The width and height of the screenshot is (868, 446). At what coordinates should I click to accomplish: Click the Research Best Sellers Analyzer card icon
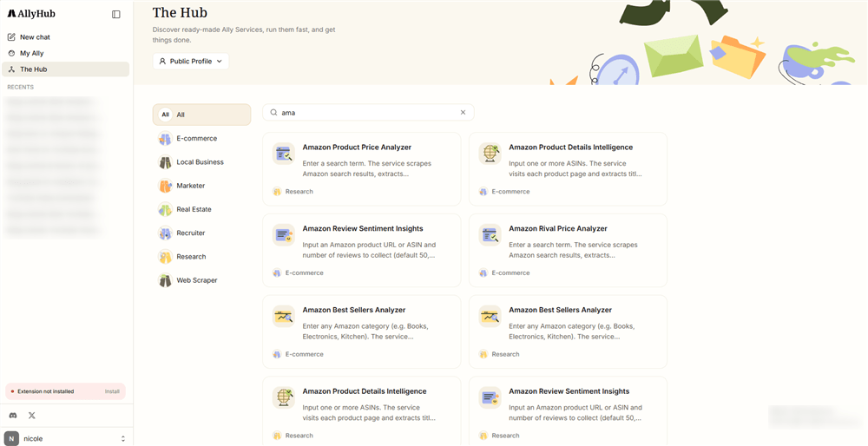tap(490, 316)
